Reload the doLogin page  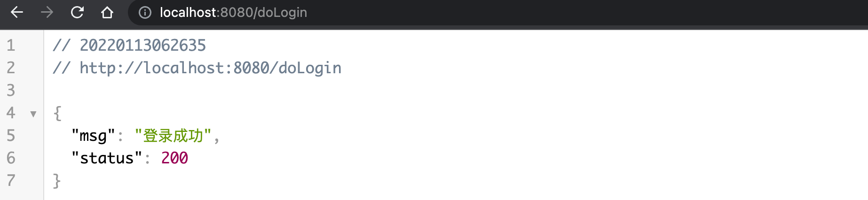point(77,12)
